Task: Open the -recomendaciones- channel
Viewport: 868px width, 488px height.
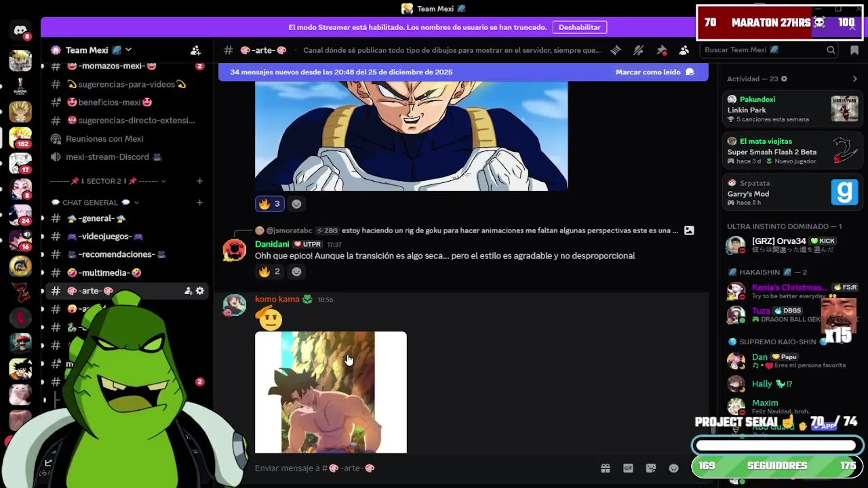Action: coord(126,255)
